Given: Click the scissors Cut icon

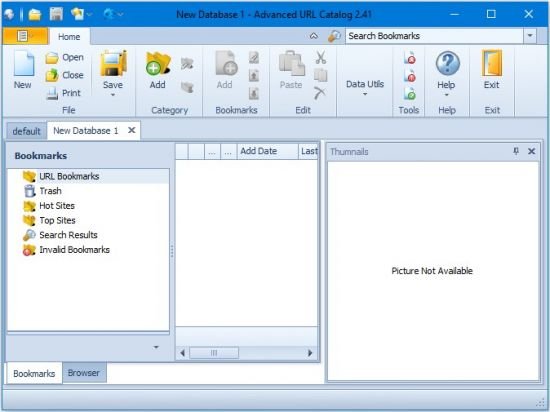Looking at the screenshot, I should [320, 57].
